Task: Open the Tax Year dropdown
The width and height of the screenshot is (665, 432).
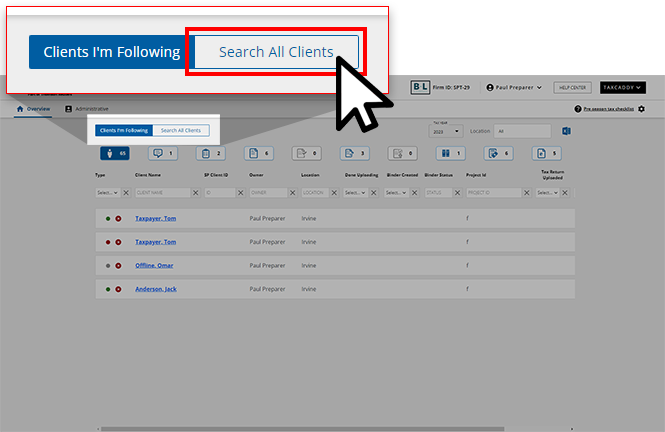Action: [x=445, y=131]
